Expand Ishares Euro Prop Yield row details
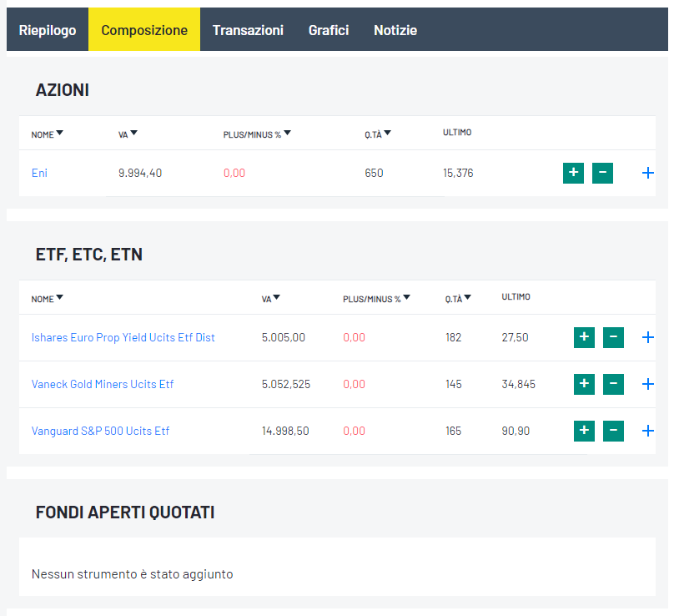This screenshot has height=616, width=674. pyautogui.click(x=648, y=337)
